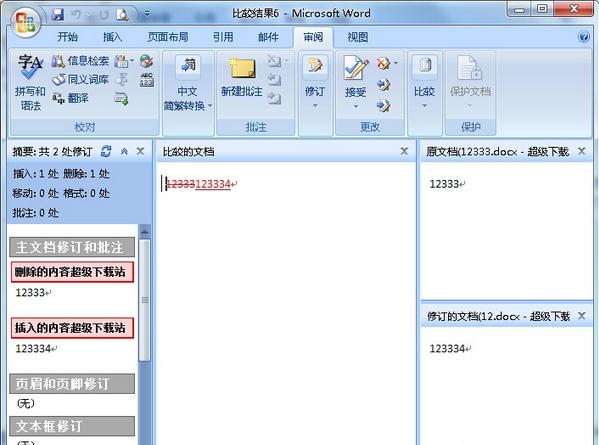The image size is (599, 445).
Task: Add a comment with 新建批注
Action: point(241,76)
